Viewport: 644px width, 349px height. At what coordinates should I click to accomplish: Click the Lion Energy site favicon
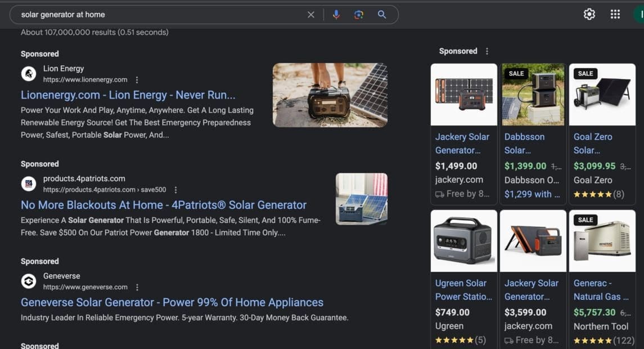click(x=29, y=74)
